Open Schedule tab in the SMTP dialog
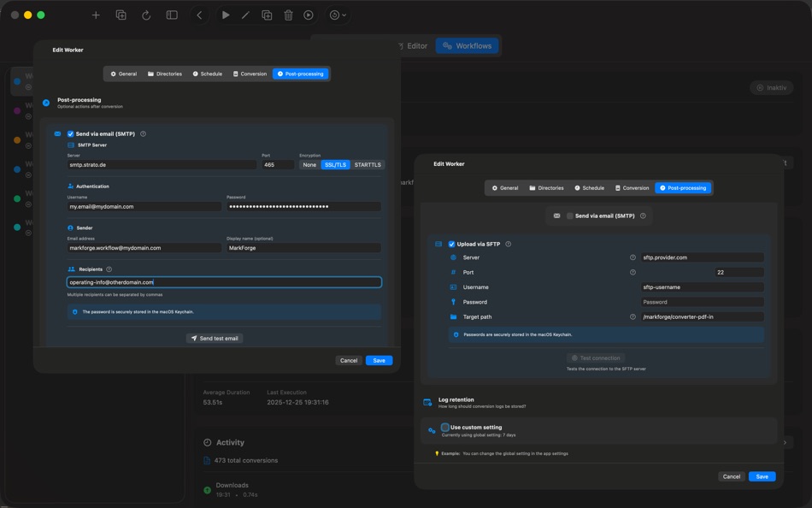The height and width of the screenshot is (508, 812). 207,74
